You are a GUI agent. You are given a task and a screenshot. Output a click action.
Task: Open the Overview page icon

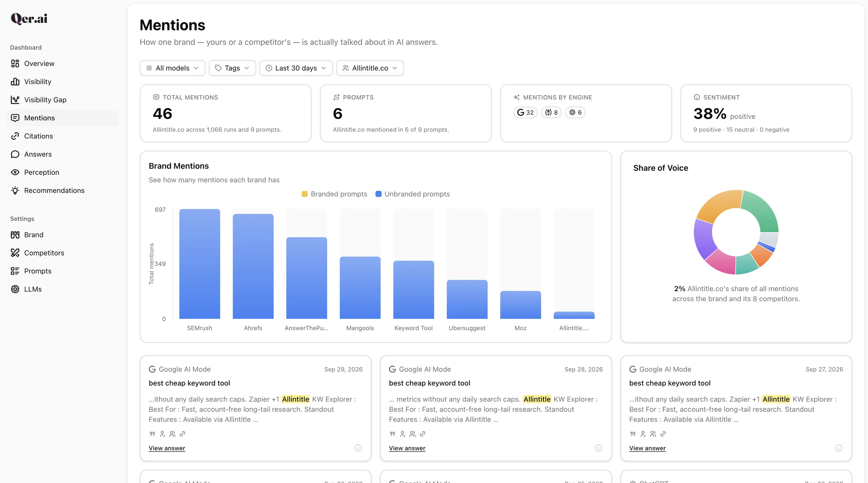click(x=15, y=64)
